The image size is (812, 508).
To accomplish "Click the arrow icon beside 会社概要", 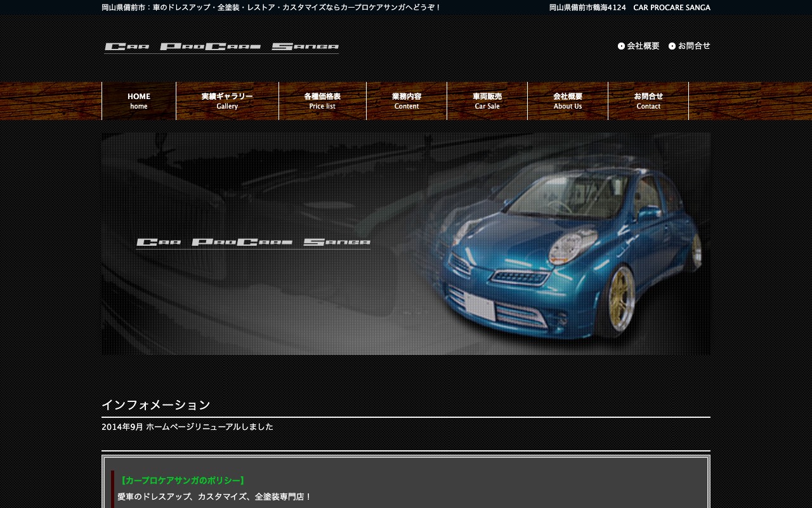I will [621, 46].
